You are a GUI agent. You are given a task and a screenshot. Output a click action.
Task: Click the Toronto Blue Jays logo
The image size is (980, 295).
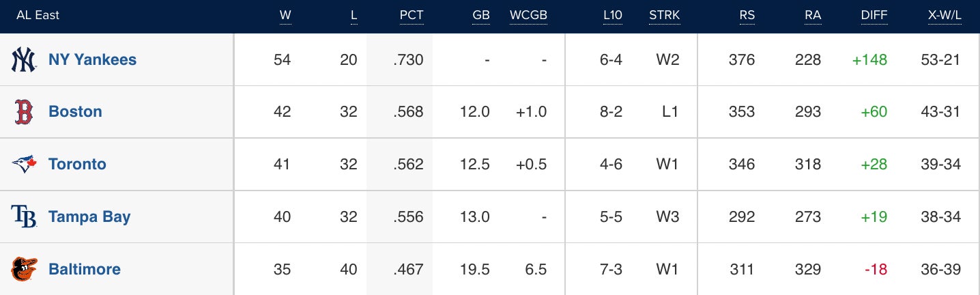click(x=23, y=165)
